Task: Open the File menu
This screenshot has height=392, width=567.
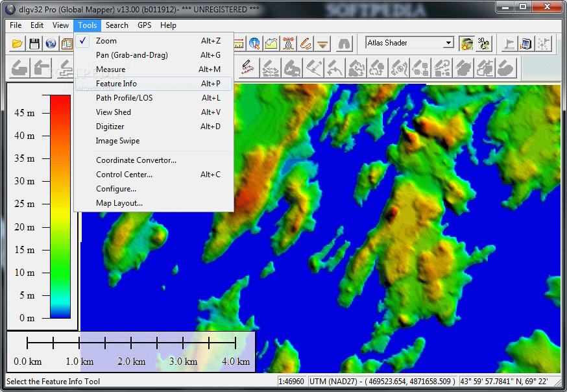Action: [16, 25]
